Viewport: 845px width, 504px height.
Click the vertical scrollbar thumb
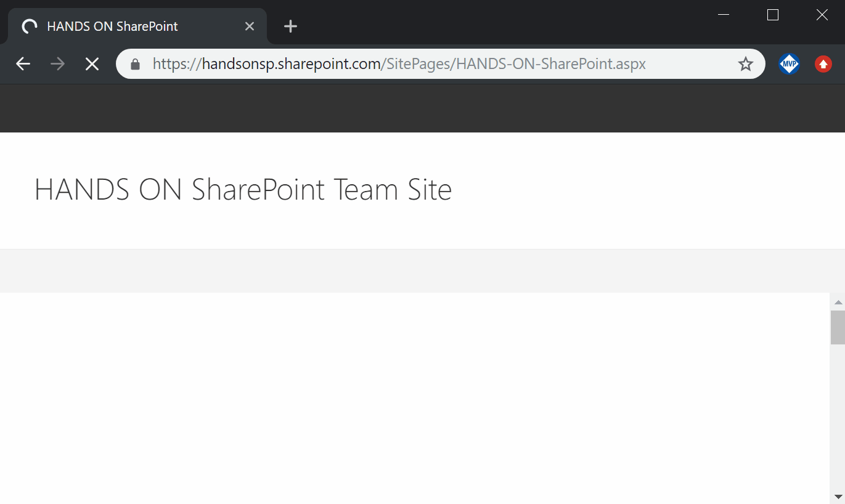coord(838,327)
